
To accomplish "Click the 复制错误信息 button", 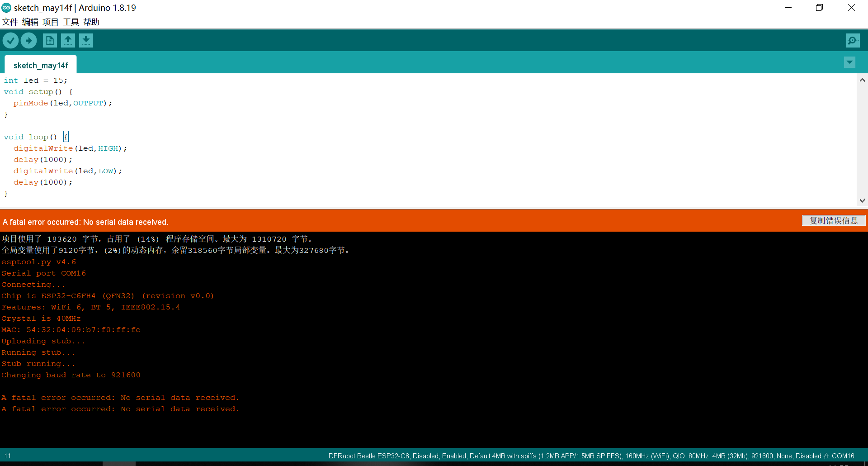I will coord(834,220).
